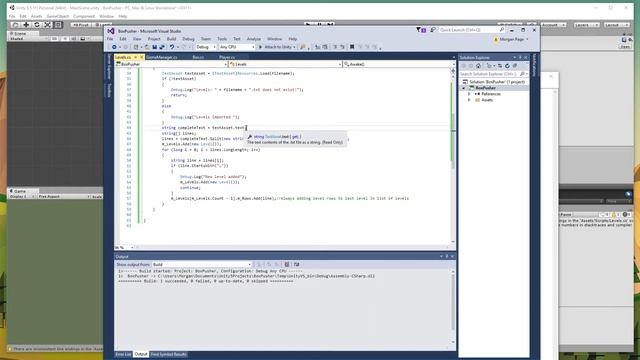Open Any CPU platform dropdown
Screen dimensions: 640x360
[237, 47]
